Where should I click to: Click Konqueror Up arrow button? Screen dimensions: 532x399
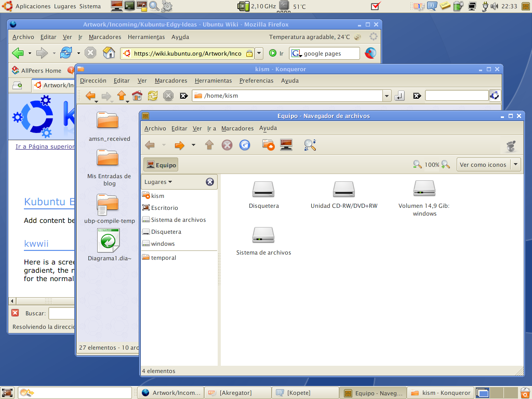click(122, 96)
